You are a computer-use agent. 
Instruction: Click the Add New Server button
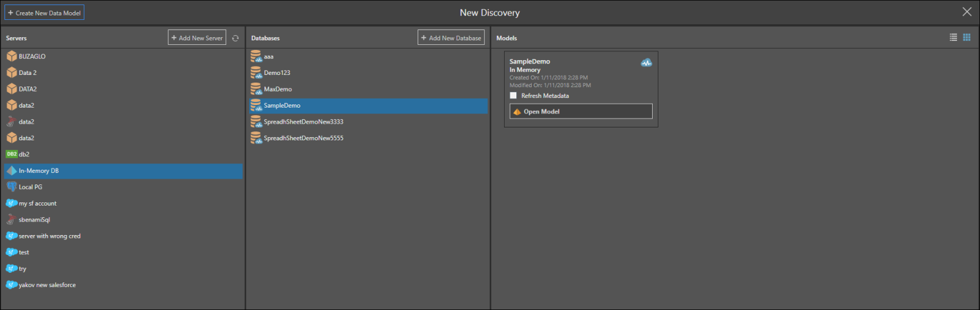tap(197, 38)
